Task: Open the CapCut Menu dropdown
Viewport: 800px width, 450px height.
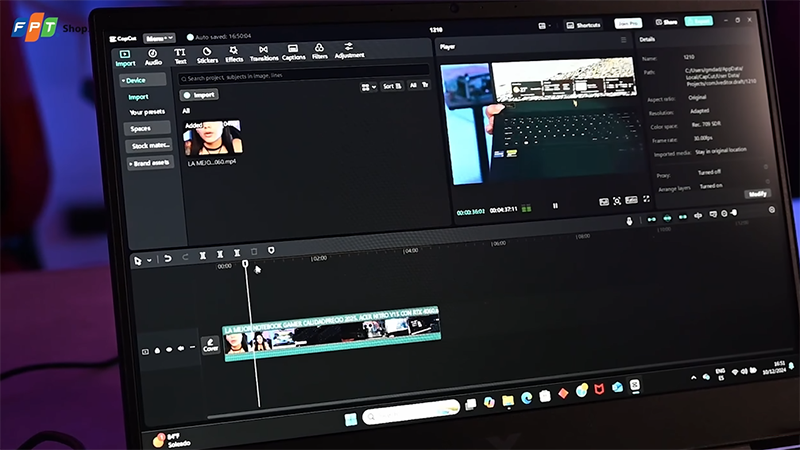Action: (x=159, y=38)
